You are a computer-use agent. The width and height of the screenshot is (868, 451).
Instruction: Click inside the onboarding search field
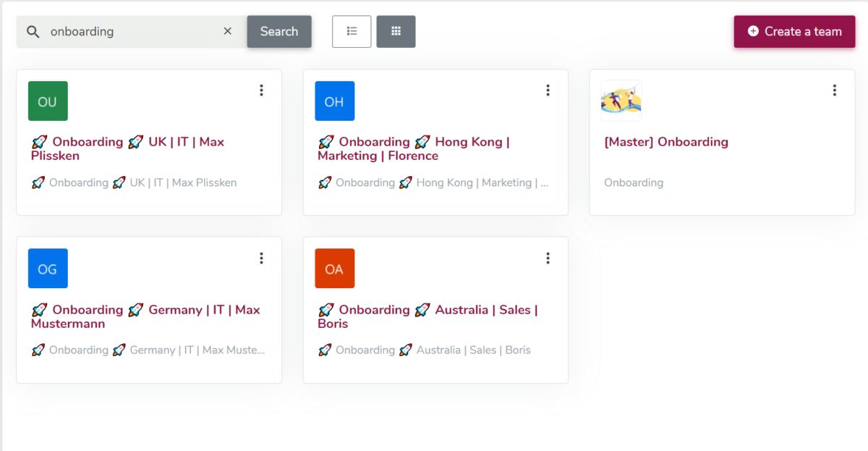(130, 31)
